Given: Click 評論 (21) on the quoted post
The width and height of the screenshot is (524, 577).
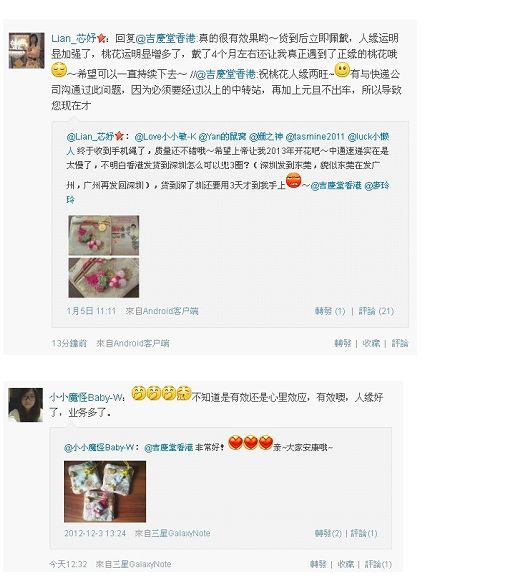Looking at the screenshot, I should (x=376, y=311).
